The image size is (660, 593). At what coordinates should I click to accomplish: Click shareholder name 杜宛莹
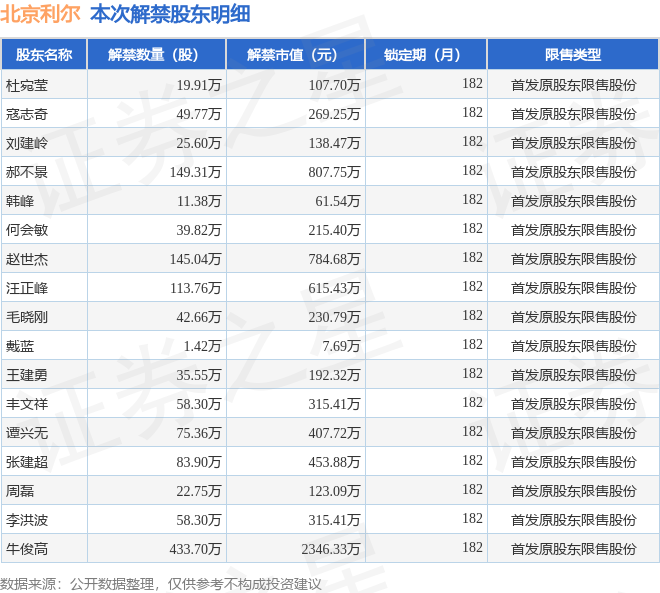[x=27, y=85]
